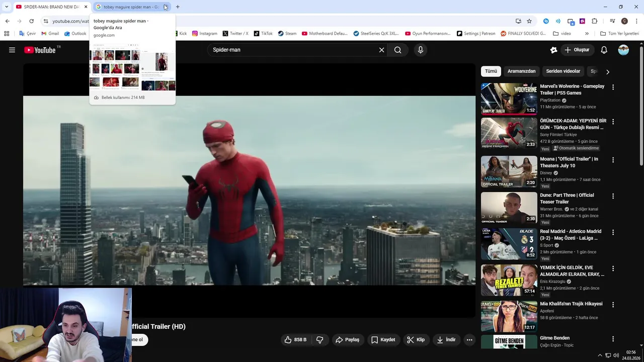Viewport: 644px width, 362px height.
Task: Open a new browser tab
Action: point(178,7)
